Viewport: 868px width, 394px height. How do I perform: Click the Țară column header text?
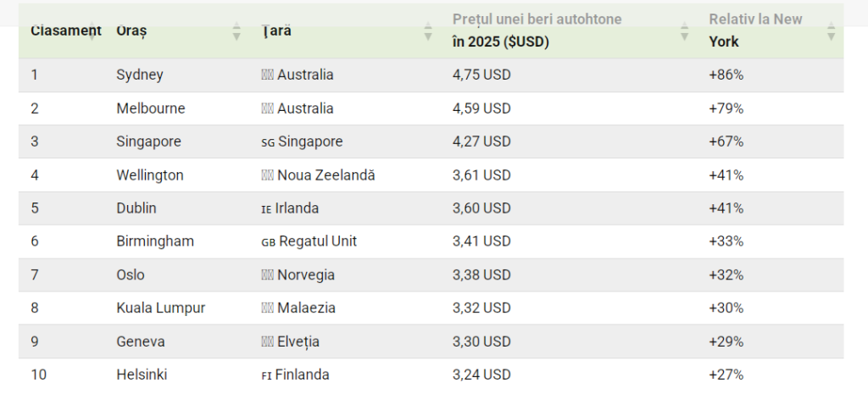pyautogui.click(x=277, y=31)
